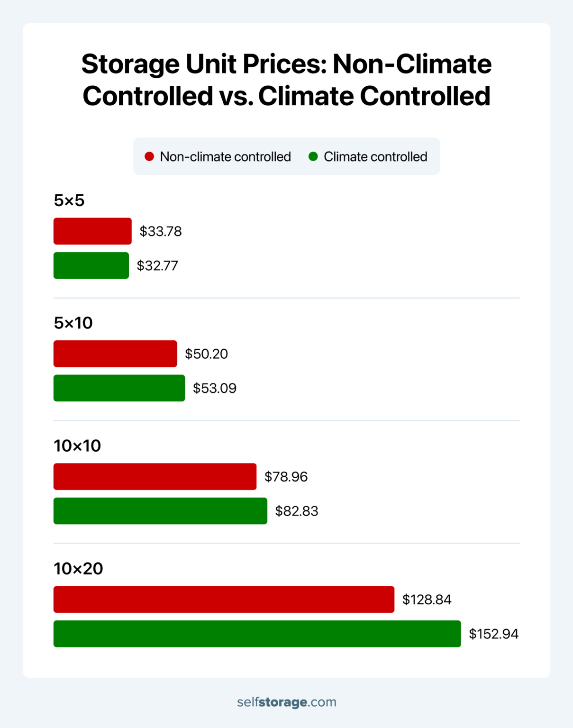
Task: Click the 5×10 size heading
Action: [73, 323]
